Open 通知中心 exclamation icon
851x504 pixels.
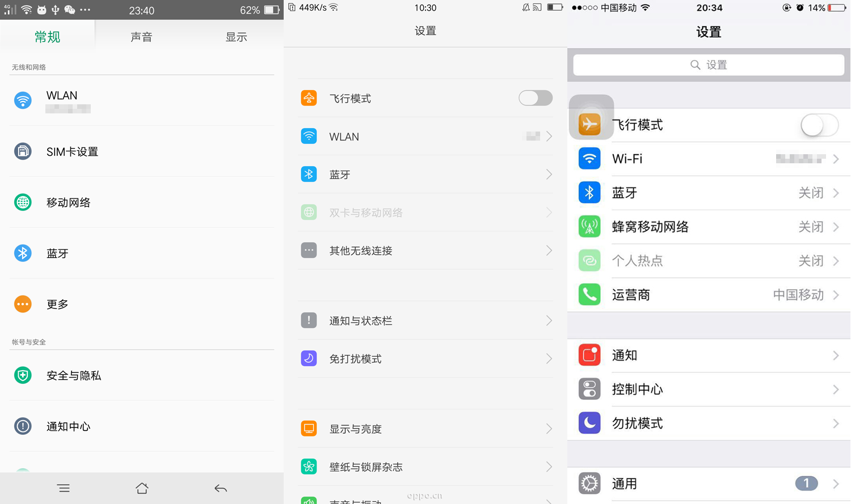[23, 426]
